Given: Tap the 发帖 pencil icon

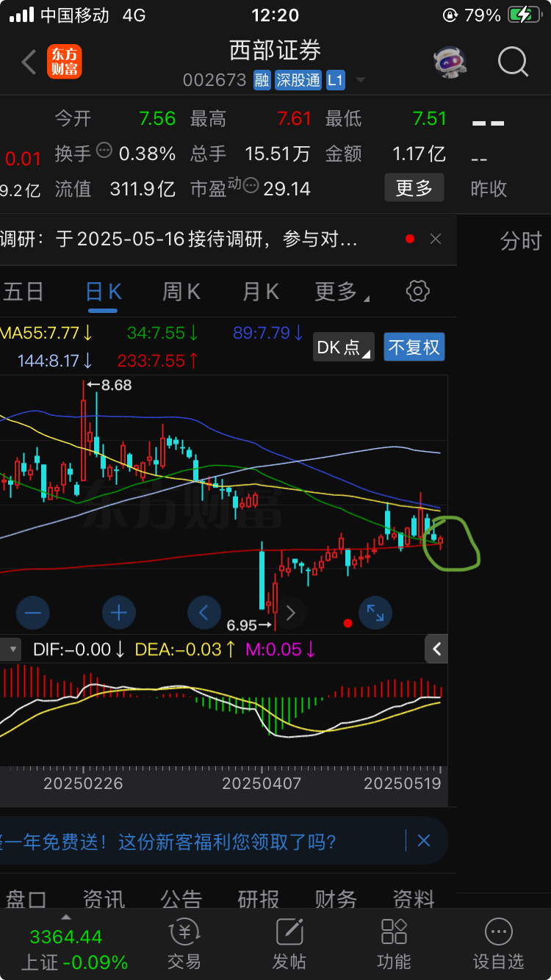Looking at the screenshot, I should (x=289, y=932).
